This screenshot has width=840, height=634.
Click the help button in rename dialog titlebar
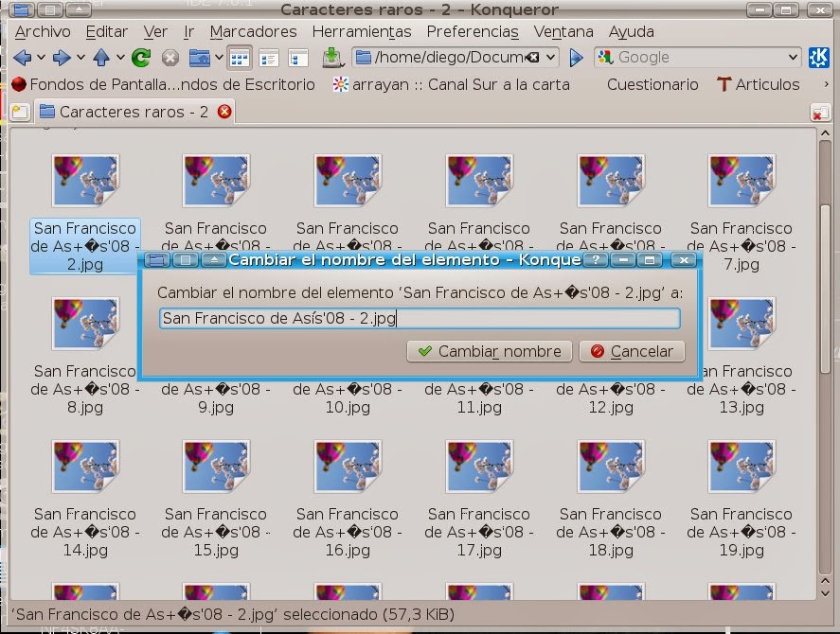(595, 259)
